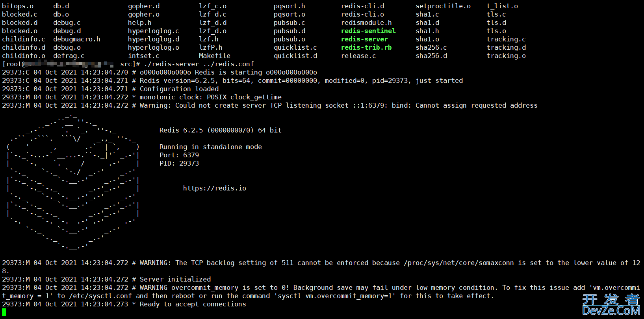Viewport: 644px width, 319px height.
Task: Click the bitops.o file name
Action: pos(18,6)
